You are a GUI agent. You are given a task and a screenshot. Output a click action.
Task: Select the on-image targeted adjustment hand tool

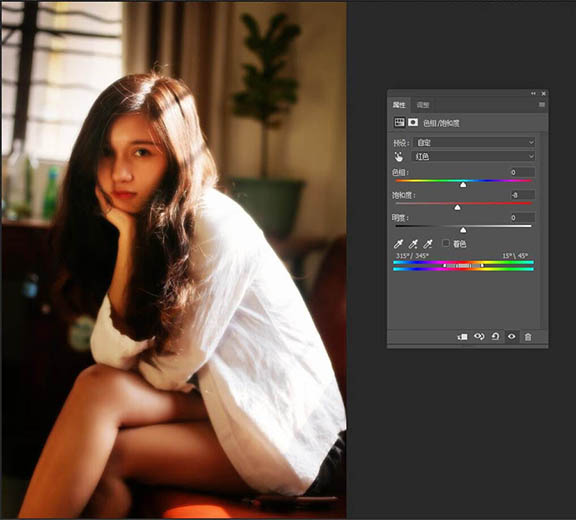(x=399, y=157)
